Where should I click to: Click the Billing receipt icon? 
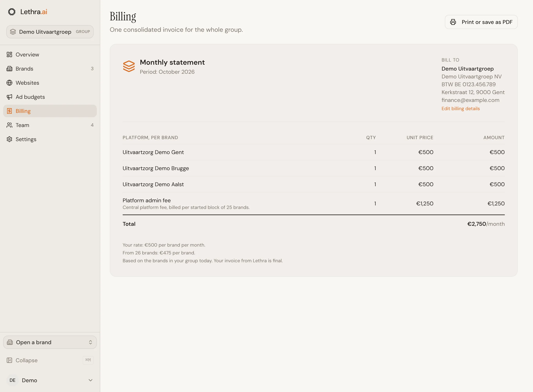(x=9, y=111)
